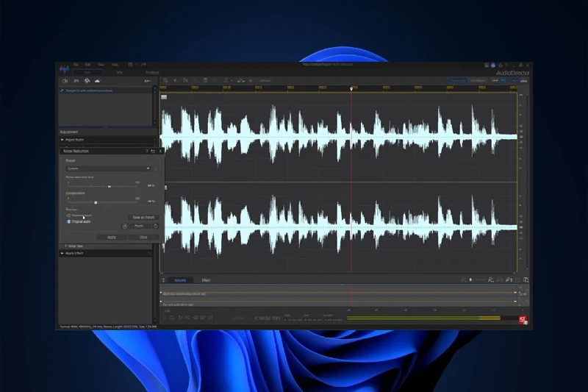
Task: Select the Resulting output radio button
Action: 69,215
